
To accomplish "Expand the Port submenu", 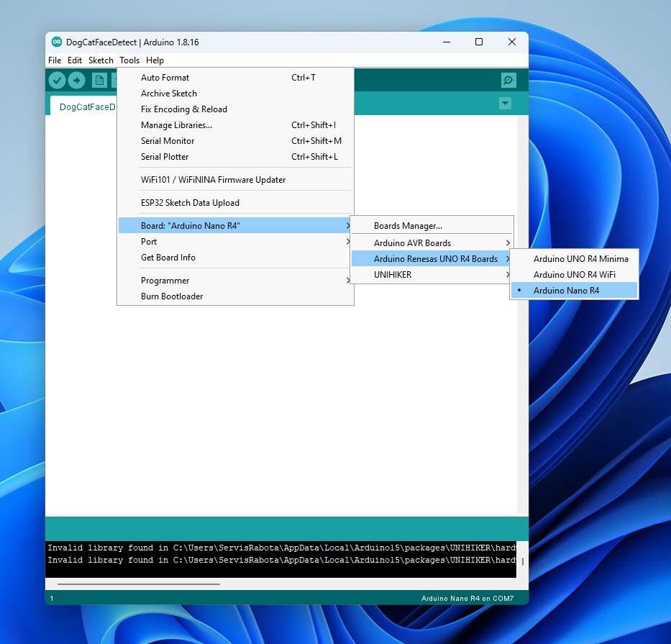I will point(235,242).
